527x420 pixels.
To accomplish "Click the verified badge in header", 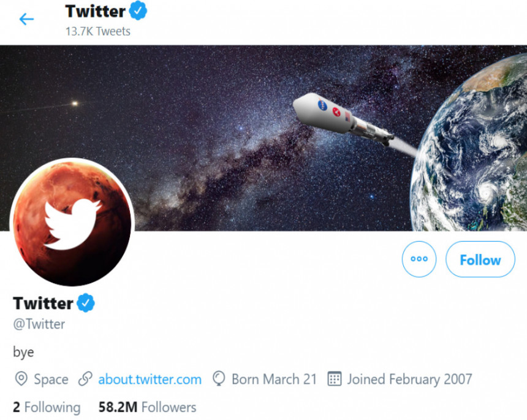I will [138, 11].
